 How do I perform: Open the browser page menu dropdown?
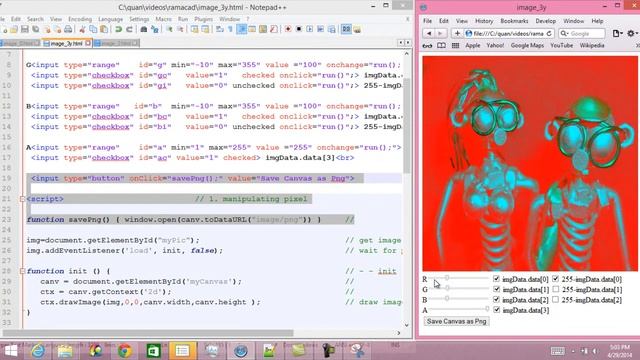tap(618, 33)
